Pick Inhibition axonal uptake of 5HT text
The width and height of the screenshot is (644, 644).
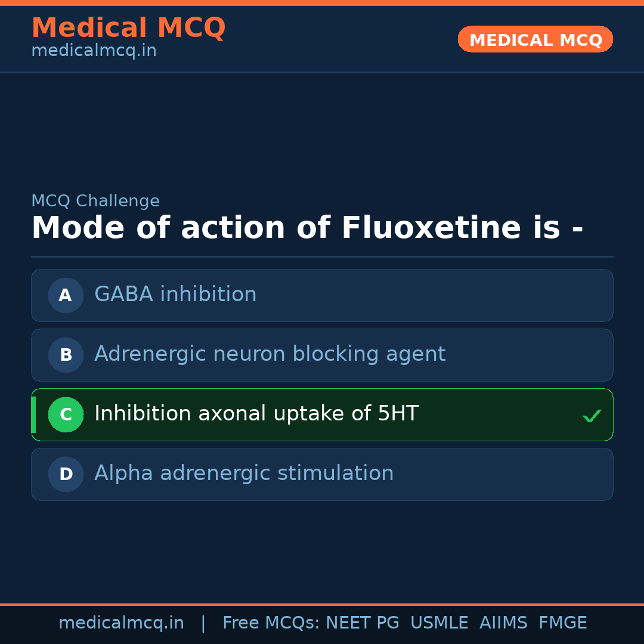coord(256,414)
